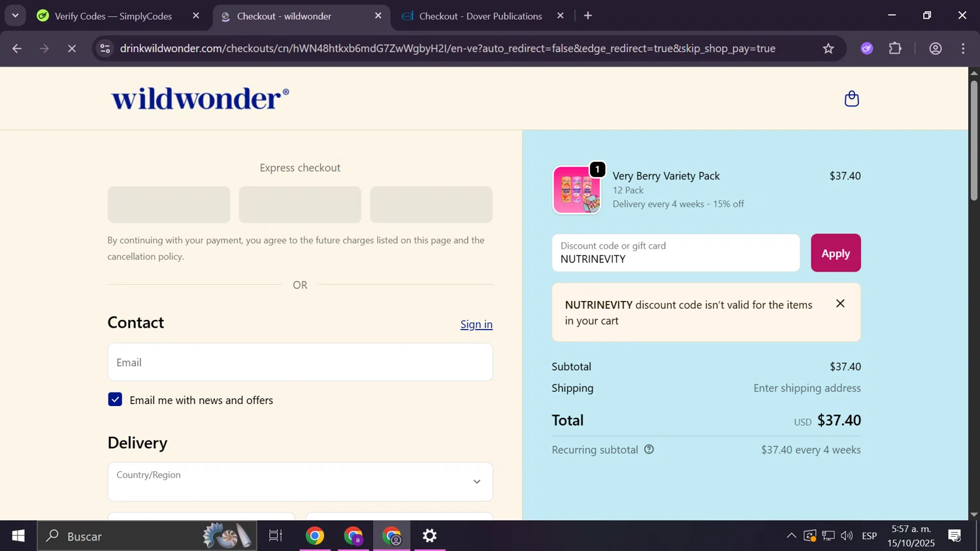980x551 pixels.
Task: Open the third Chrome taskbar icon with profile badge
Action: pos(392,536)
